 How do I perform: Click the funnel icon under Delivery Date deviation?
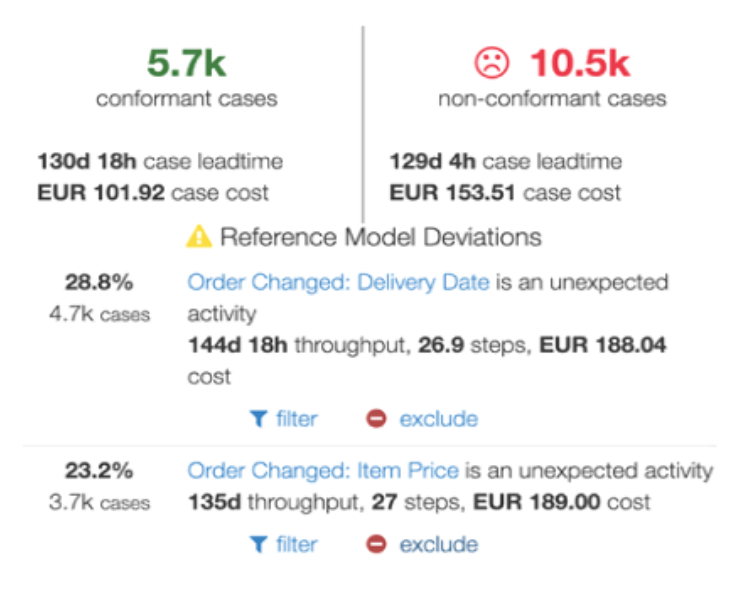[x=258, y=419]
